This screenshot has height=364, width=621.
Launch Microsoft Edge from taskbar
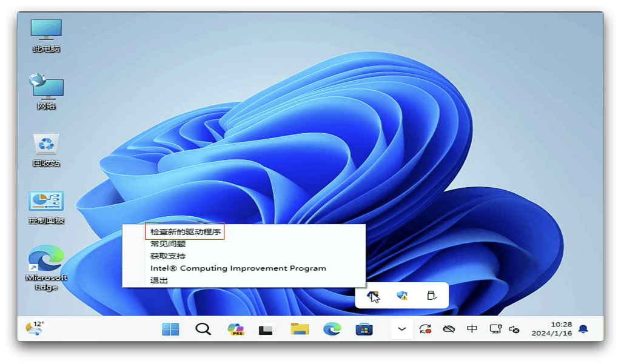[332, 329]
